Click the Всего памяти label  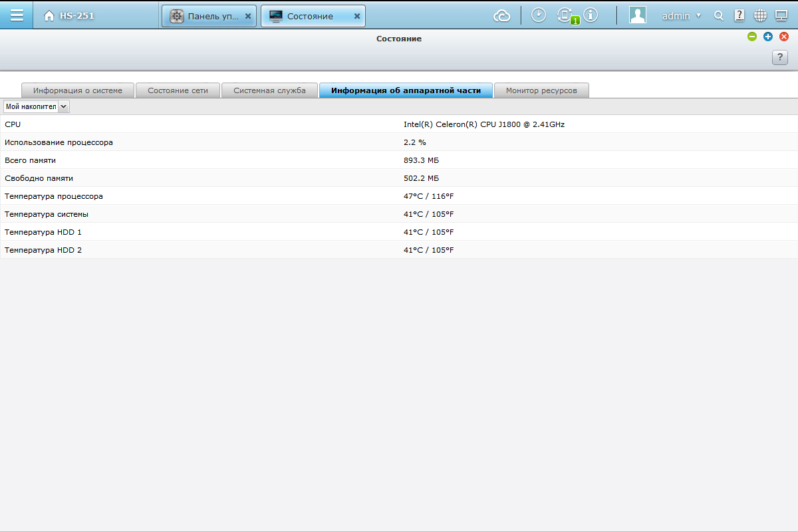(x=30, y=160)
